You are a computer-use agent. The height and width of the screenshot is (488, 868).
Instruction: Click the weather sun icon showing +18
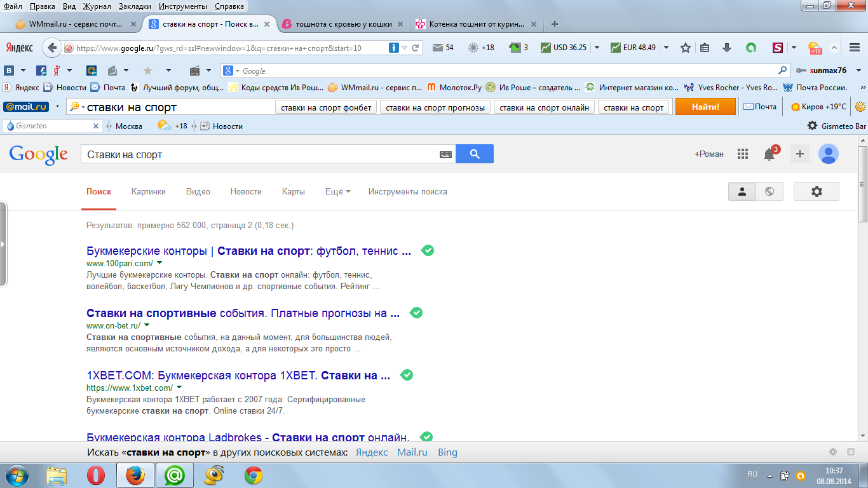pyautogui.click(x=481, y=48)
